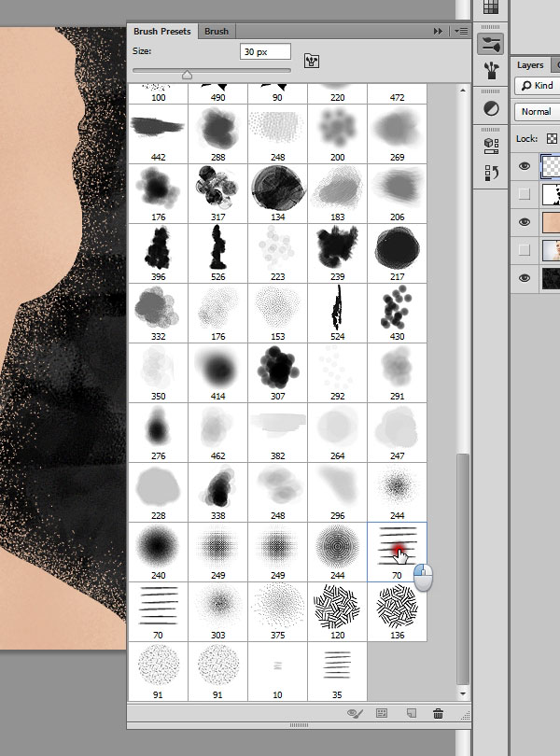The width and height of the screenshot is (560, 756).
Task: Open the Brush Presets panel flyout menu
Action: point(459,31)
